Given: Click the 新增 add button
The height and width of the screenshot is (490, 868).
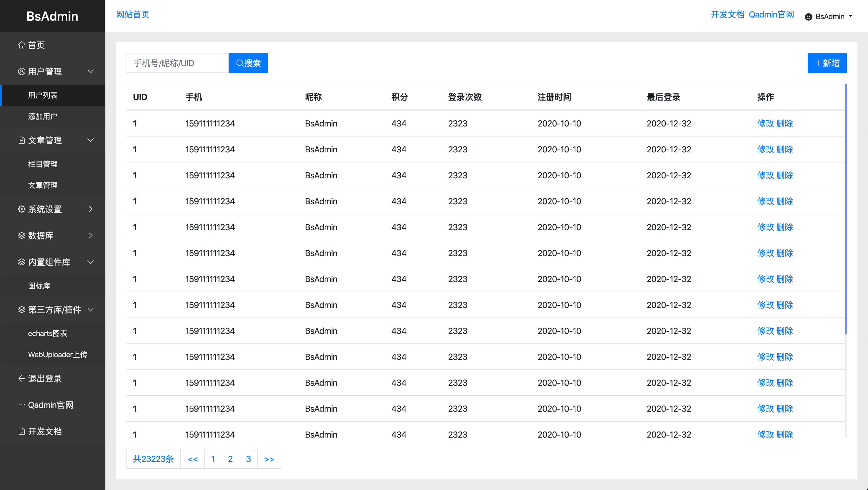Looking at the screenshot, I should (x=827, y=63).
